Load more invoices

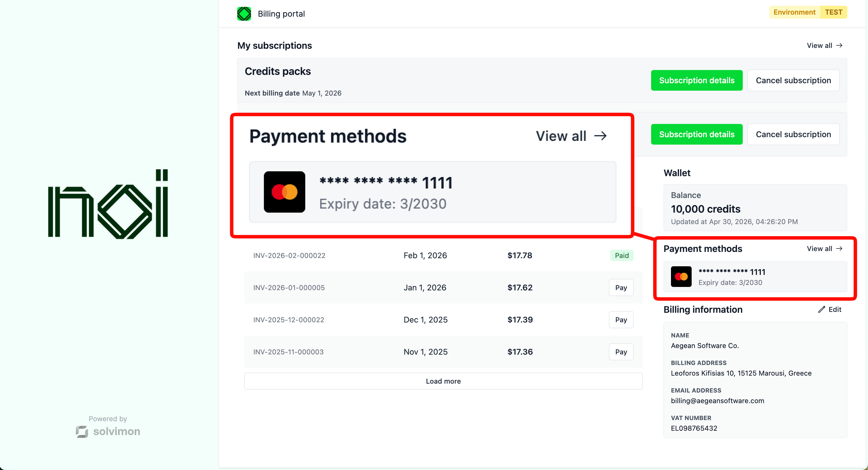point(443,381)
